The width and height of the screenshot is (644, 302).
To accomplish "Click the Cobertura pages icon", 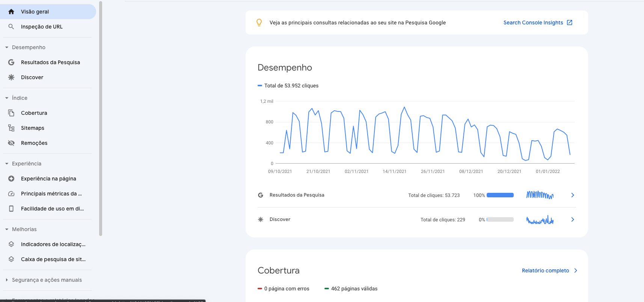I will [x=11, y=113].
